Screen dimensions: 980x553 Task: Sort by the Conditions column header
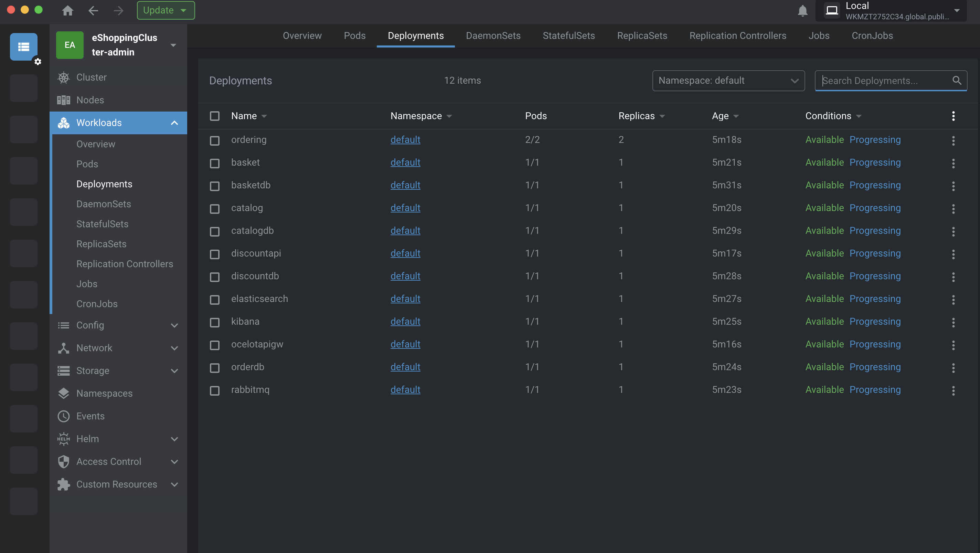(833, 116)
